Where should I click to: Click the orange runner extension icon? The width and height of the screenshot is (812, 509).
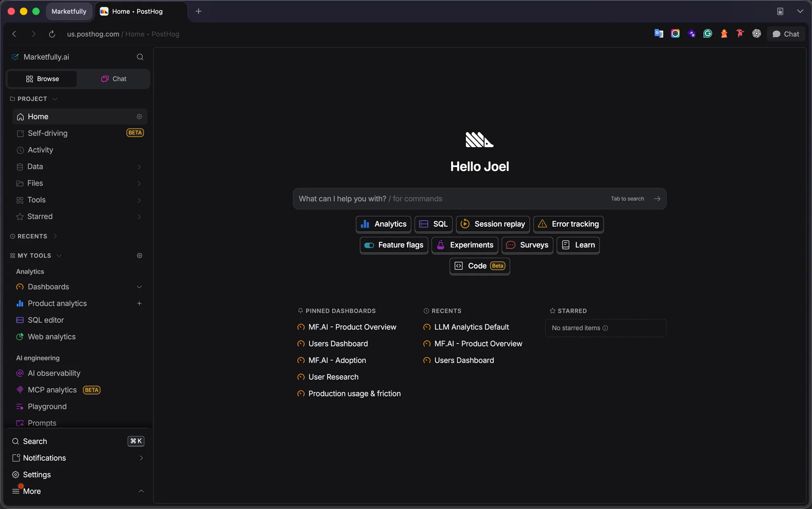tap(724, 34)
